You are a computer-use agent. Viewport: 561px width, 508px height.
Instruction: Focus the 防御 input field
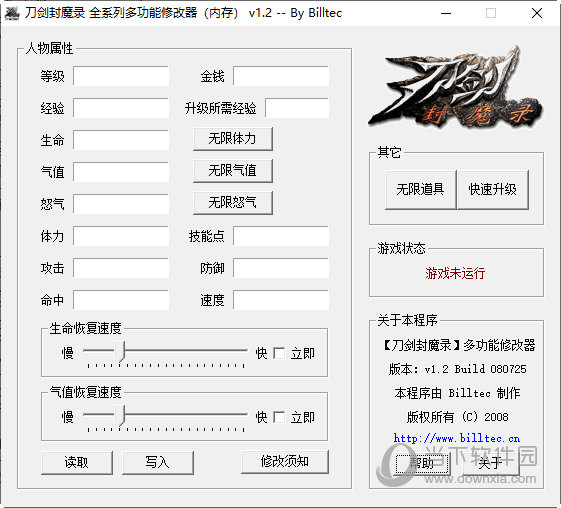click(x=281, y=268)
